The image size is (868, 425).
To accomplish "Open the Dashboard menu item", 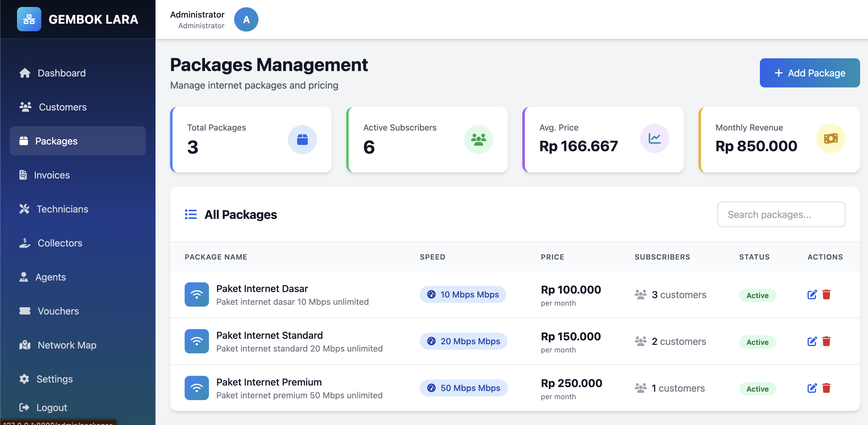I will 61,73.
